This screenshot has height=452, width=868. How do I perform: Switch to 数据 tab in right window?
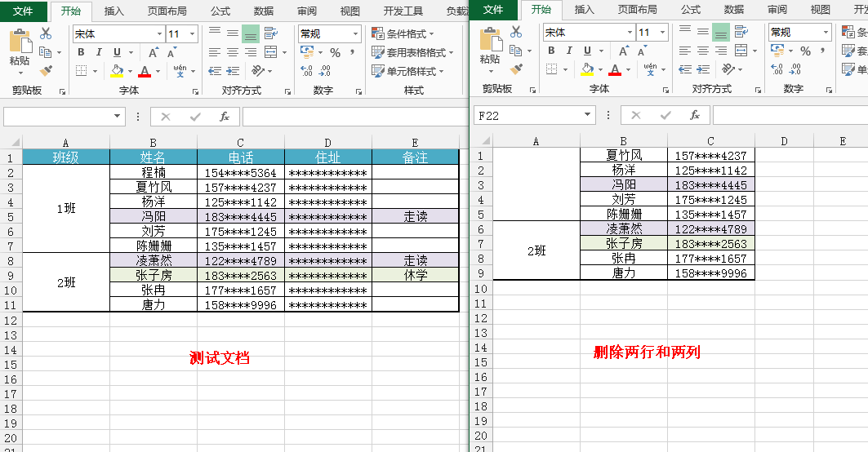click(x=733, y=10)
